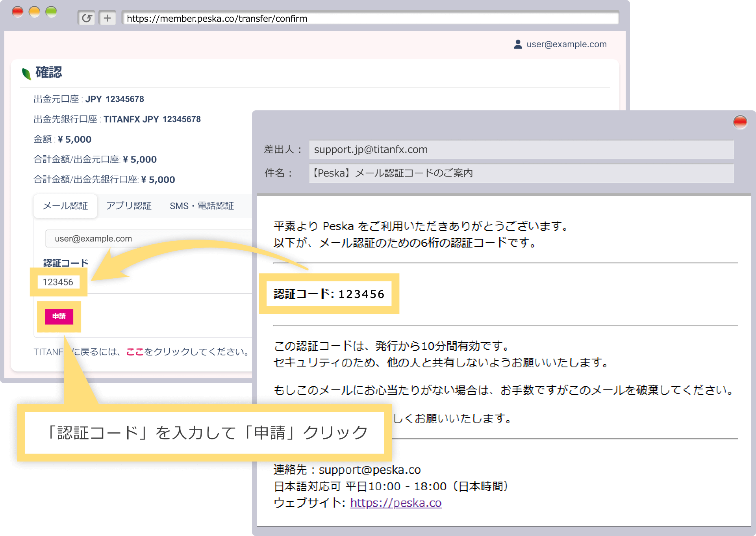This screenshot has width=756, height=536.
Task: Click the 件名 subject field of email
Action: (521, 173)
